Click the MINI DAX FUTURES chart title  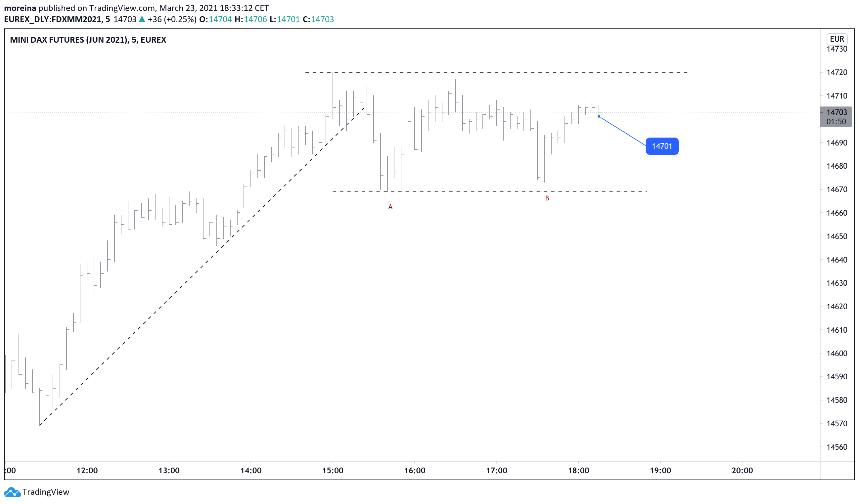click(88, 40)
